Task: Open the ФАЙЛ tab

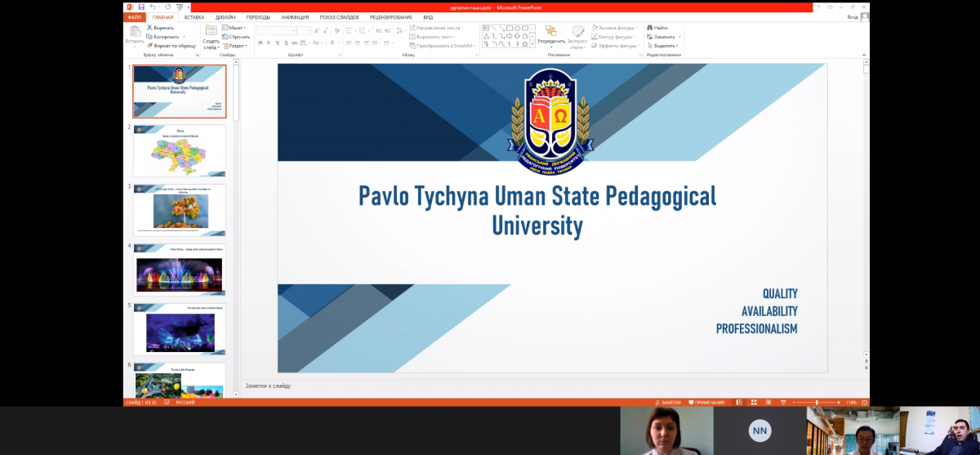Action: (x=135, y=16)
